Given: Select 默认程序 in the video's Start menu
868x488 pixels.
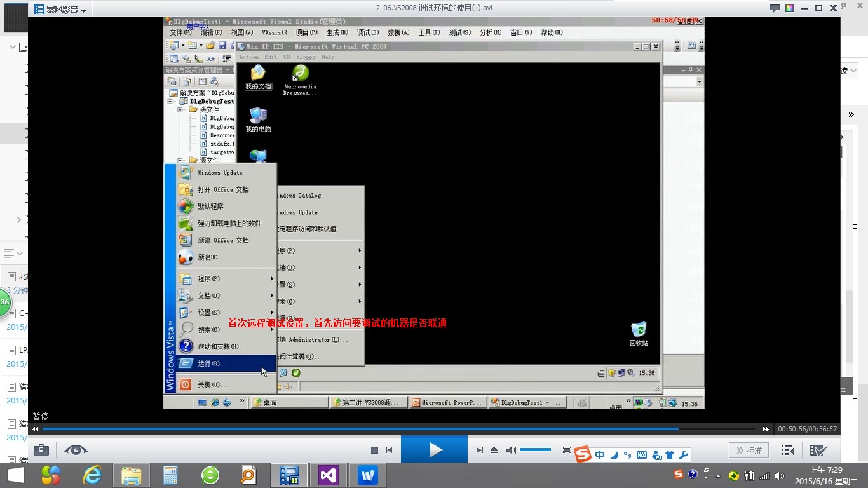Looking at the screenshot, I should [x=226, y=207].
